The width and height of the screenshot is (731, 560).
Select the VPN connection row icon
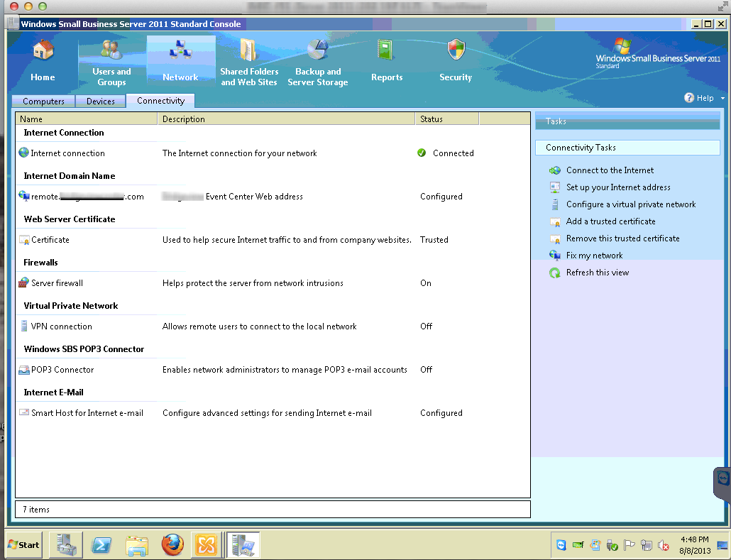click(24, 326)
